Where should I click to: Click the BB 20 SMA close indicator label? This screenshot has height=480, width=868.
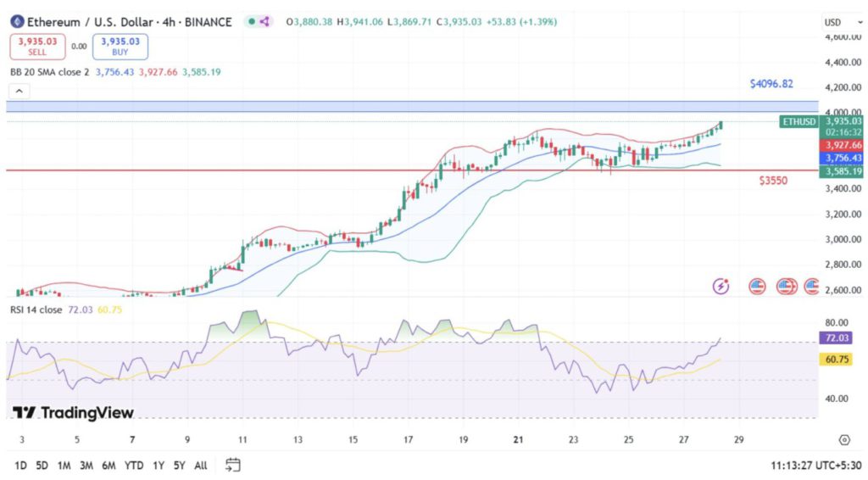click(49, 72)
